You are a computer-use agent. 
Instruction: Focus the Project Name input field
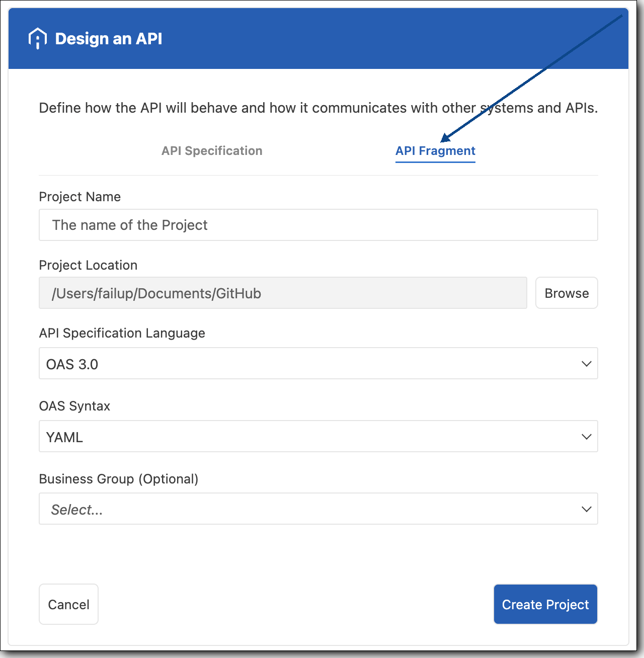(x=318, y=225)
